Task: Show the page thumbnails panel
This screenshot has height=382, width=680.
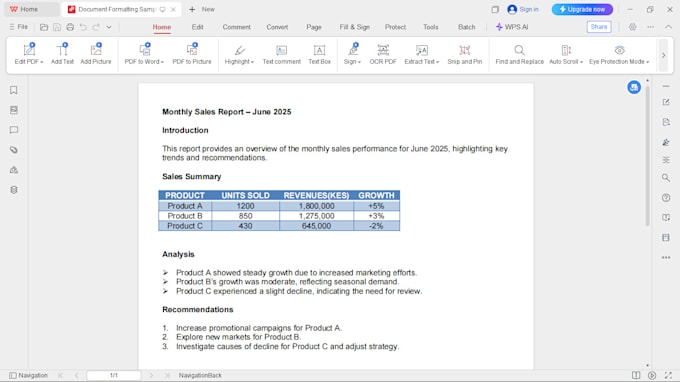Action: tap(14, 110)
